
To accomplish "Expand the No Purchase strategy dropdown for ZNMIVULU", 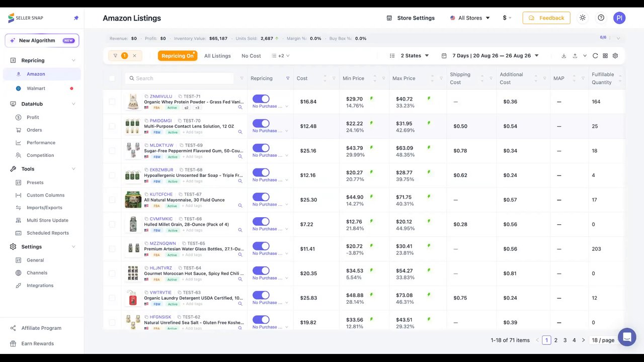I will pyautogui.click(x=271, y=107).
